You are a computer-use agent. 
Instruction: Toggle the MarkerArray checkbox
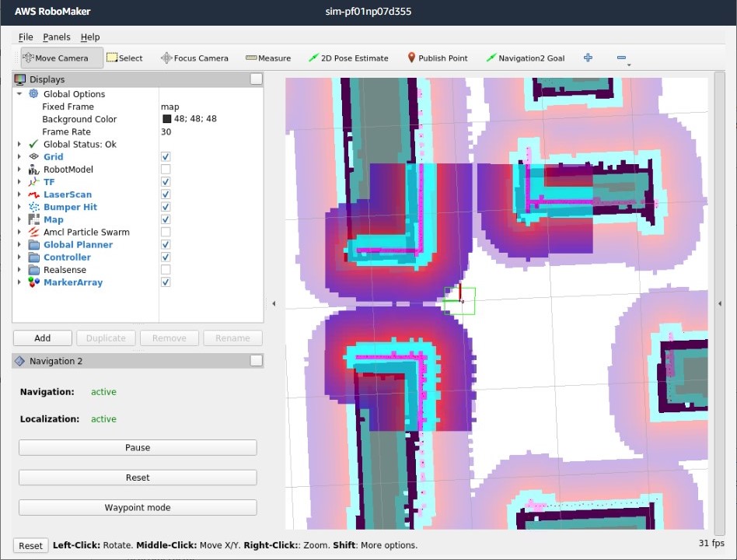(x=166, y=282)
